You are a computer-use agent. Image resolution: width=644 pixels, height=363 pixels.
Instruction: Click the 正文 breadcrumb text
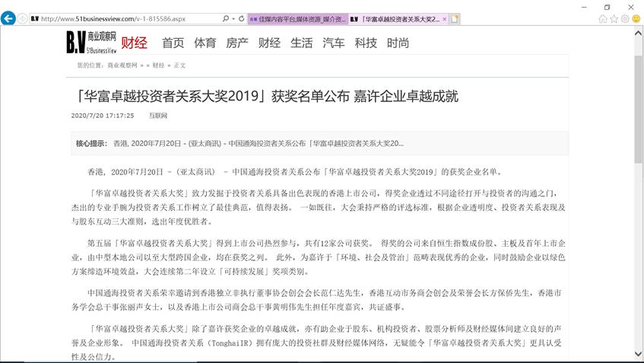(x=179, y=65)
